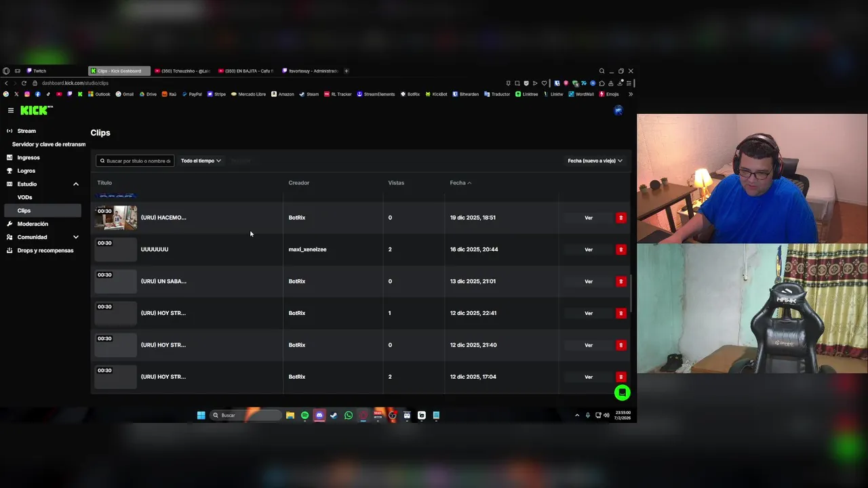Screen dimensions: 868x488
Task: Show more bookmarks with the overflow chevron
Action: click(631, 94)
